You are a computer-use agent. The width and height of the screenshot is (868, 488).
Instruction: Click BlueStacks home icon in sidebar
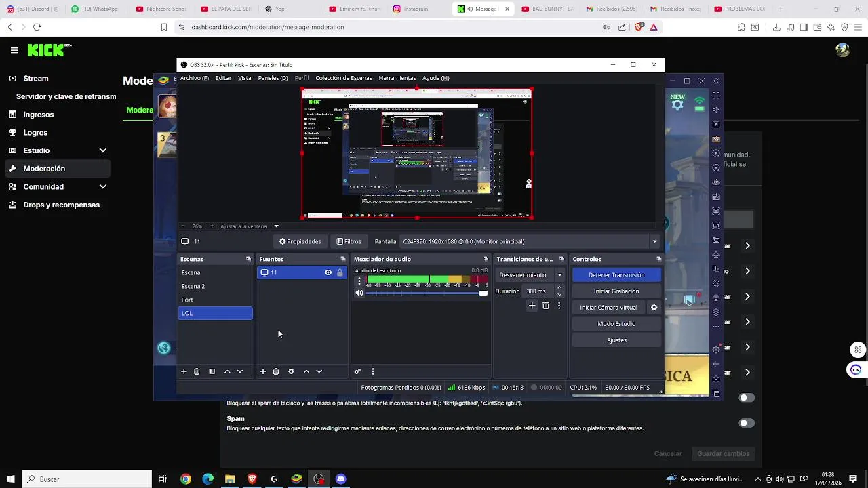click(x=716, y=379)
